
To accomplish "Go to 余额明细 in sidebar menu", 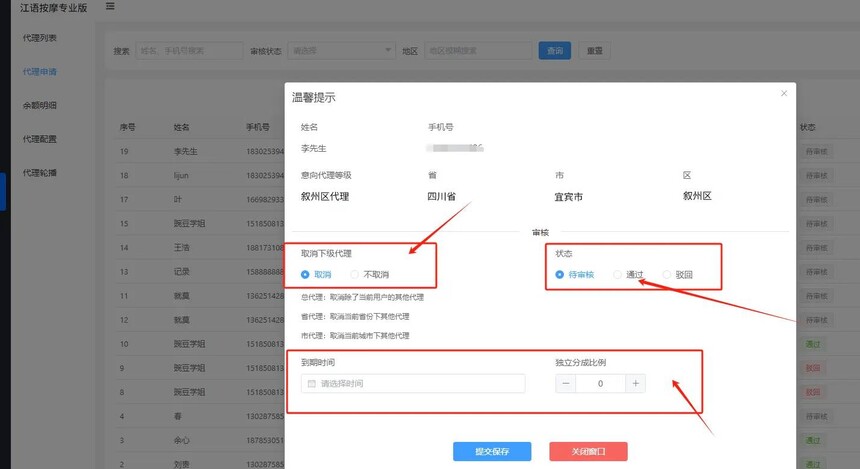I will coord(40,105).
